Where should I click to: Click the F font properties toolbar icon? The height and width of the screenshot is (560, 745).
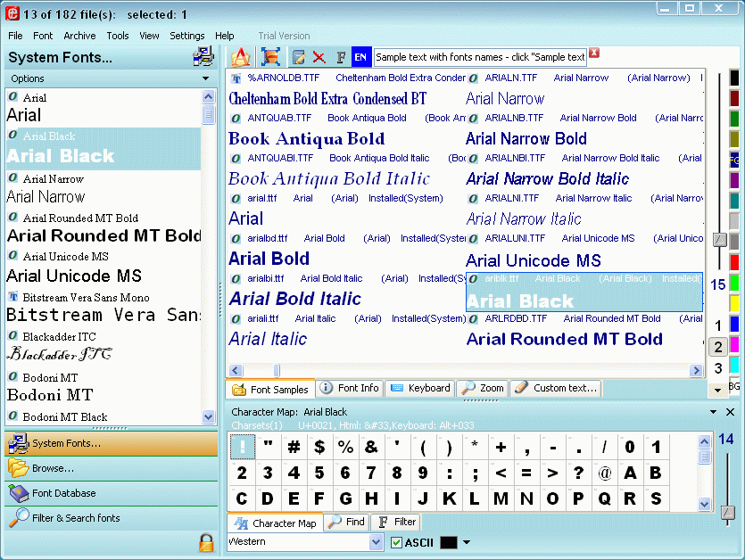[340, 56]
